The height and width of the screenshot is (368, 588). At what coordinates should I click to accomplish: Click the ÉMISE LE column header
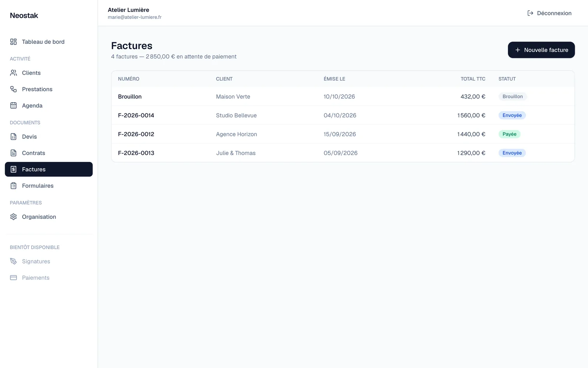334,79
